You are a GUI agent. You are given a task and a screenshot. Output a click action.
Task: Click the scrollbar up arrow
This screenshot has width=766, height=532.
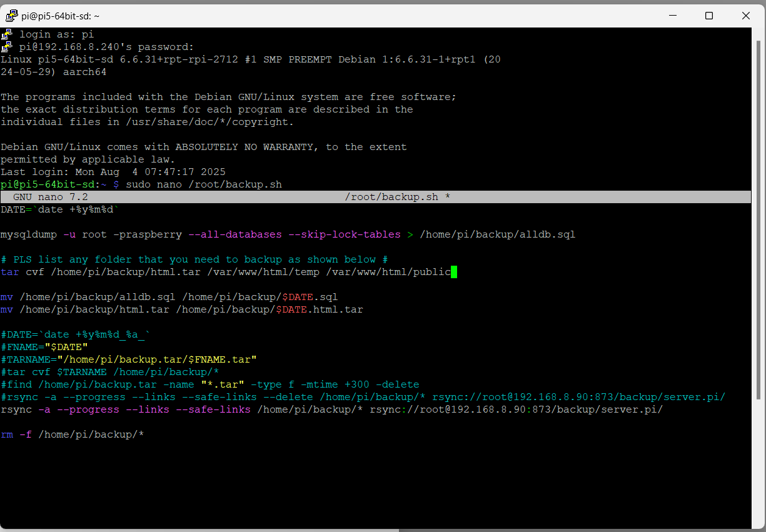tap(758, 34)
